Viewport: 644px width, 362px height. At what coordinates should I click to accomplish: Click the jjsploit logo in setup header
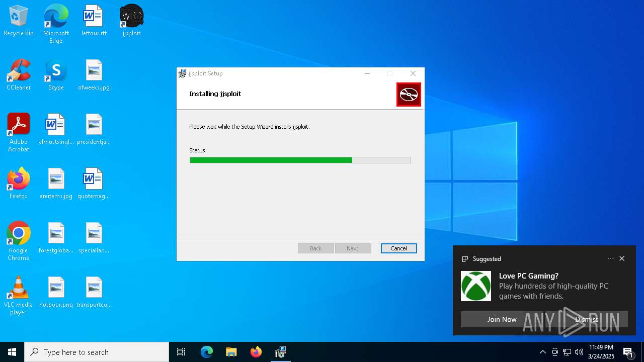coord(409,95)
